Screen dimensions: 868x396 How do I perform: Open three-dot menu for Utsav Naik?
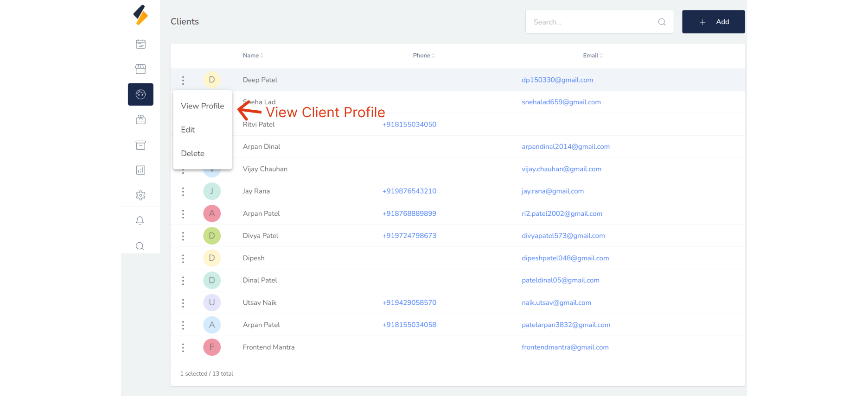coord(183,303)
